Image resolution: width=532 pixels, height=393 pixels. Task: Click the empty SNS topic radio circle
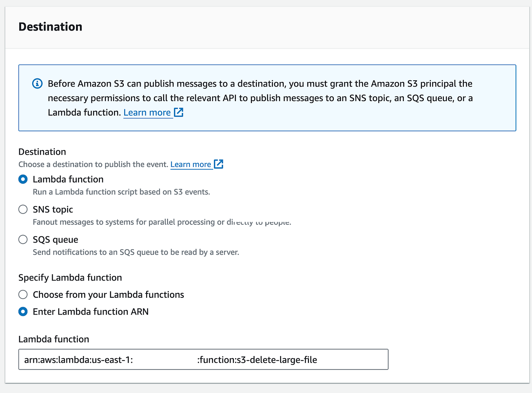coord(23,209)
